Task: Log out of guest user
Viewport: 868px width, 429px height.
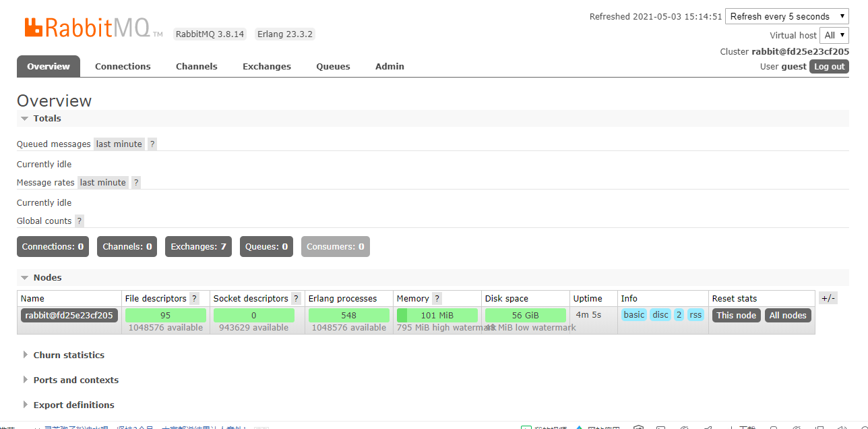Action: click(829, 66)
